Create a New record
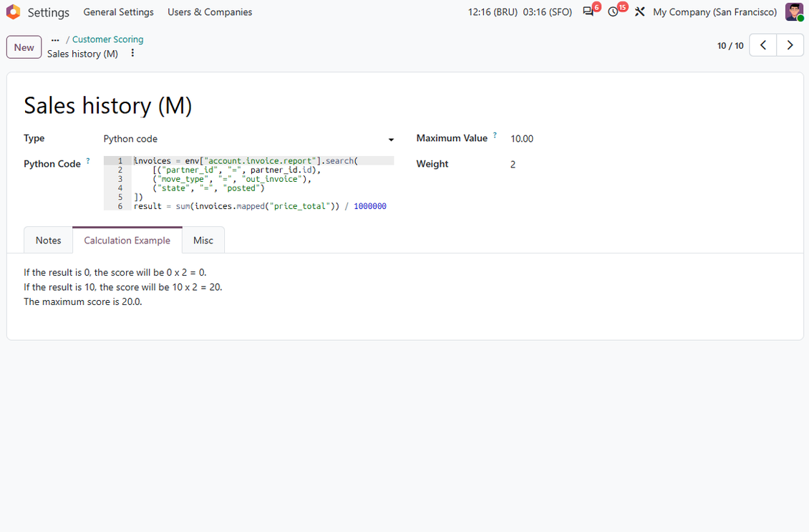 click(24, 47)
